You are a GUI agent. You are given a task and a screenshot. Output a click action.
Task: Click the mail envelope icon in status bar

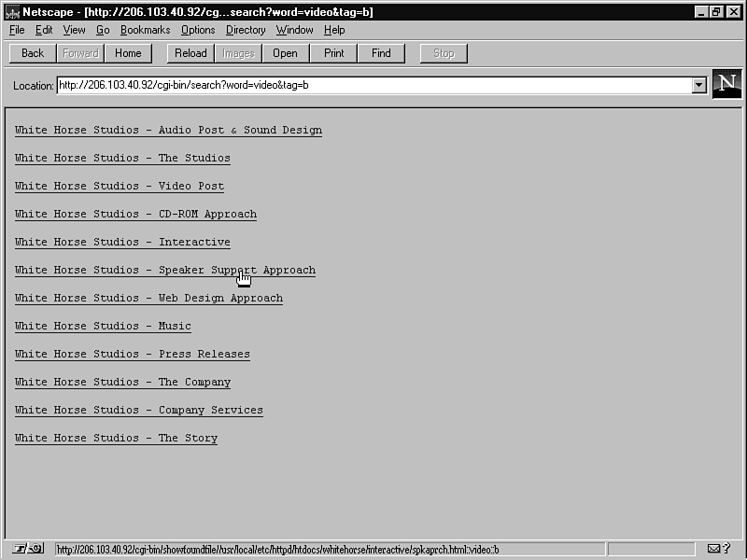[x=714, y=549]
